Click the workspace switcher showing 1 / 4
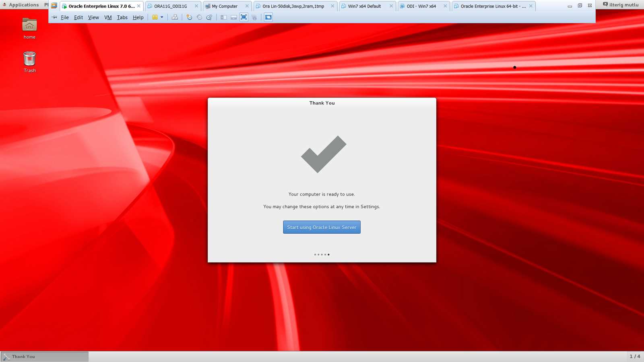 pos(634,356)
